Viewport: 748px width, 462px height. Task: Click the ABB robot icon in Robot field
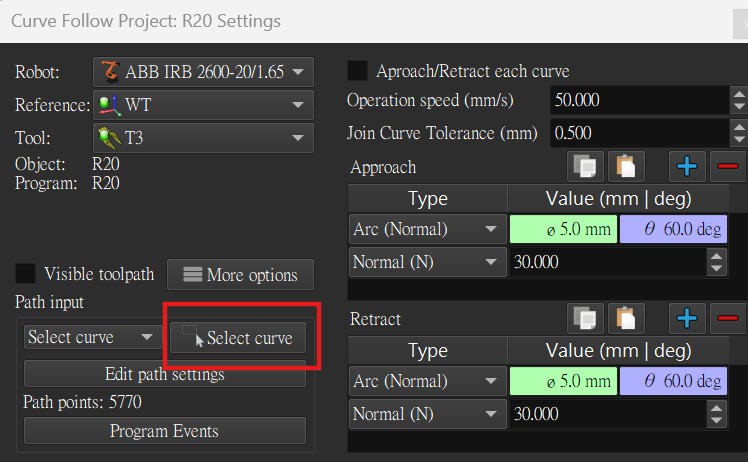point(110,71)
